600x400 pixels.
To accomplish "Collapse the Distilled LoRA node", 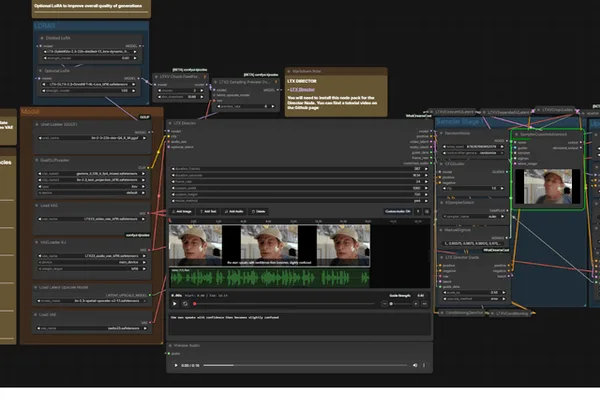I will pos(42,38).
